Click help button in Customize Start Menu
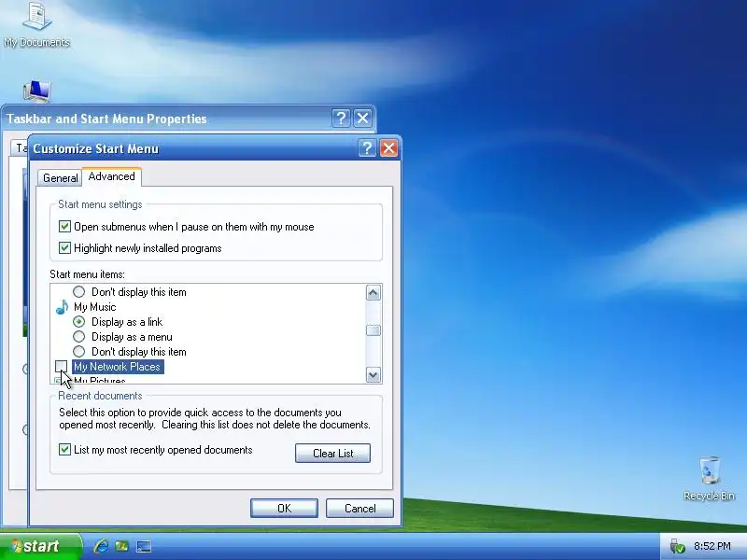The height and width of the screenshot is (560, 747). (367, 148)
